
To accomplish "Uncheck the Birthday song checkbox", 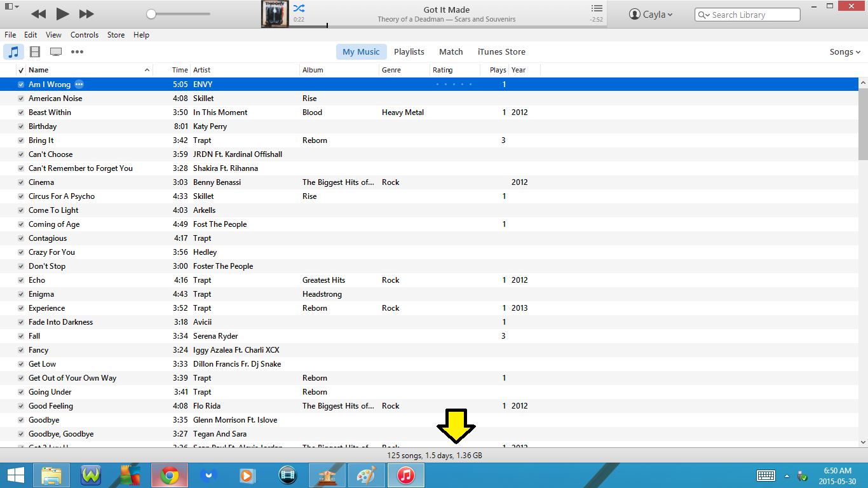I will pos(21,126).
